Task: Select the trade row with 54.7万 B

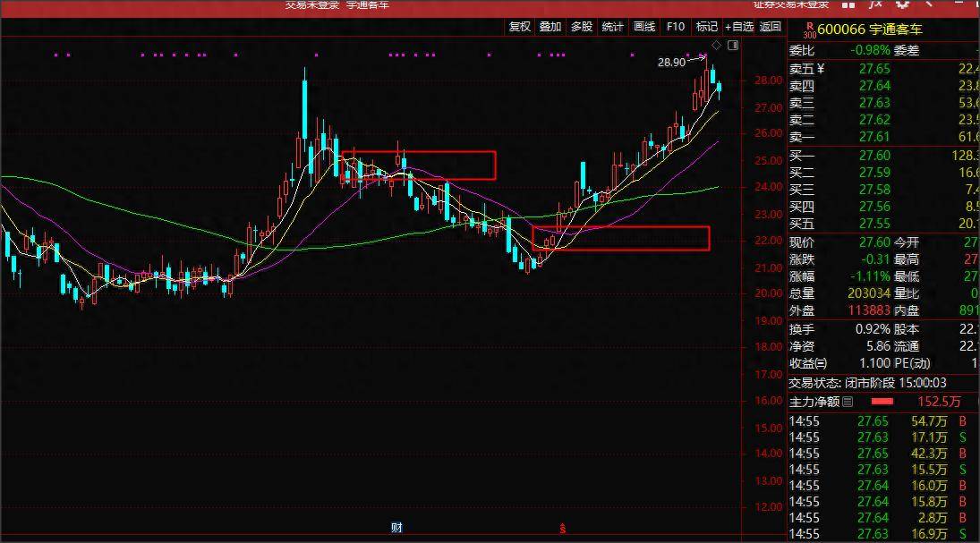Action: click(x=883, y=421)
